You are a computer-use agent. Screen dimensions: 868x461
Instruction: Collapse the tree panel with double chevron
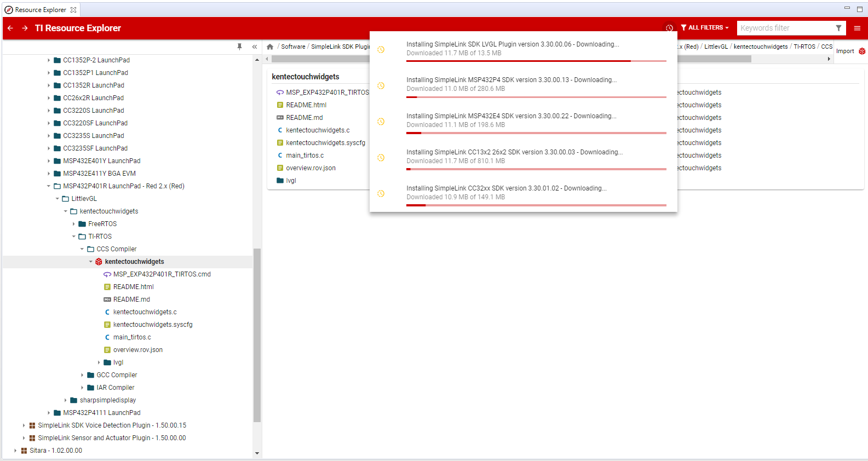click(x=255, y=47)
